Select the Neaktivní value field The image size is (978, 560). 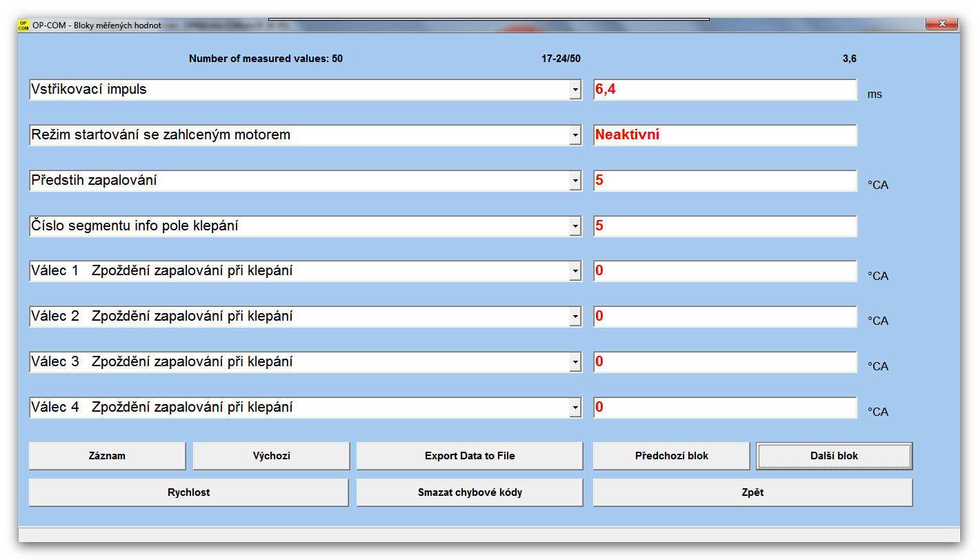pos(724,135)
